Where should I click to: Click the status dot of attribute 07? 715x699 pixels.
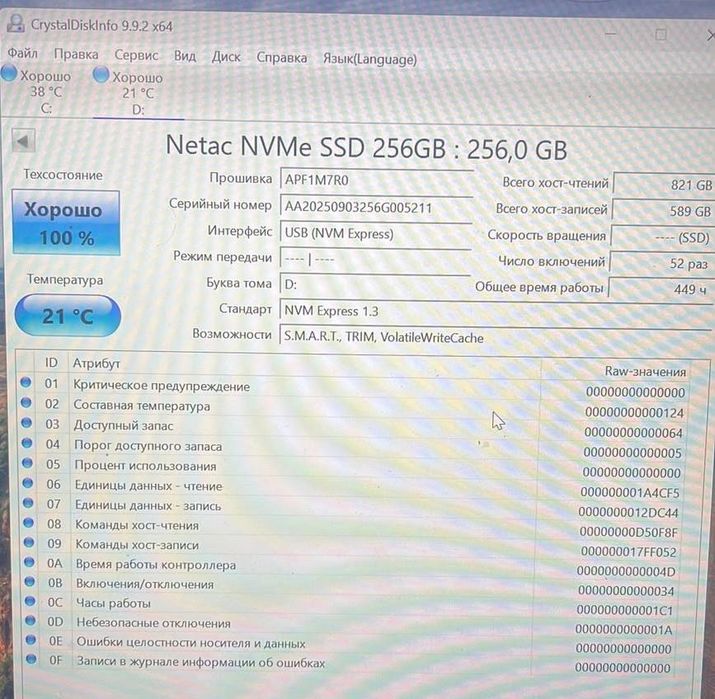point(28,502)
